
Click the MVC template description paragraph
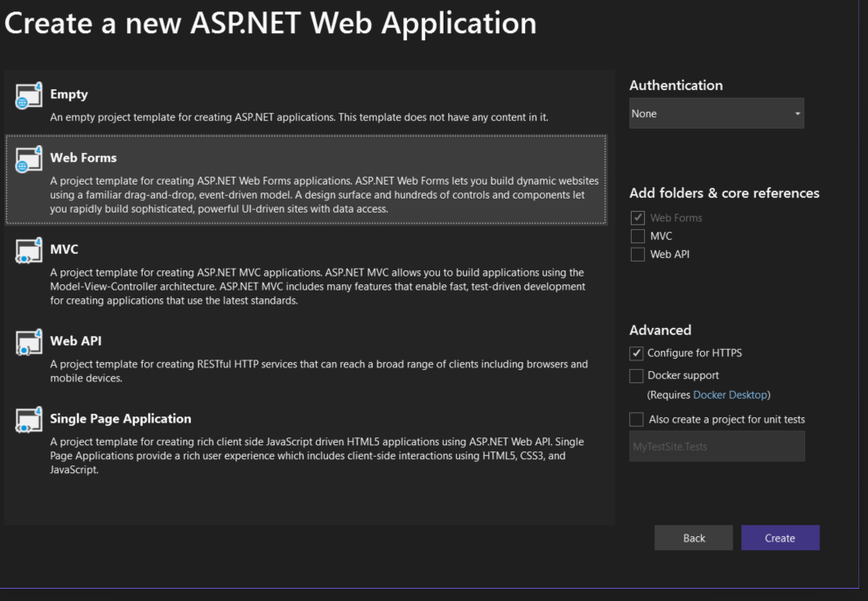318,287
